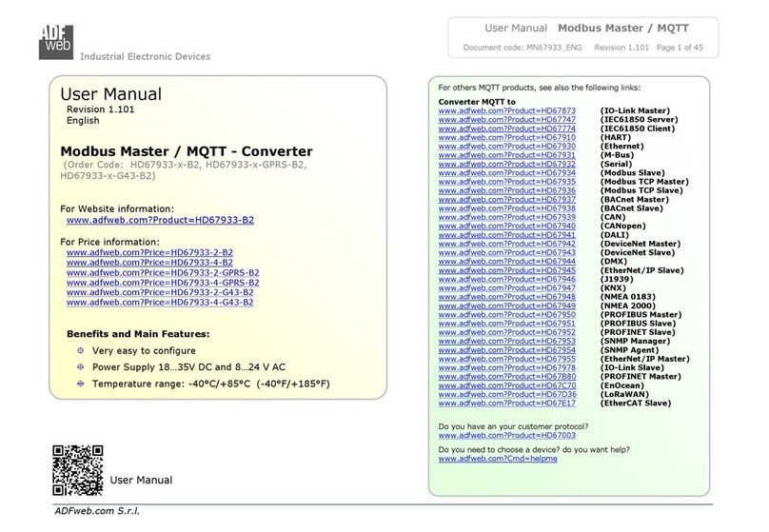Screen dimensions: 769x532
Task: Open DALI product link HD67941
Action: pyautogui.click(x=507, y=235)
